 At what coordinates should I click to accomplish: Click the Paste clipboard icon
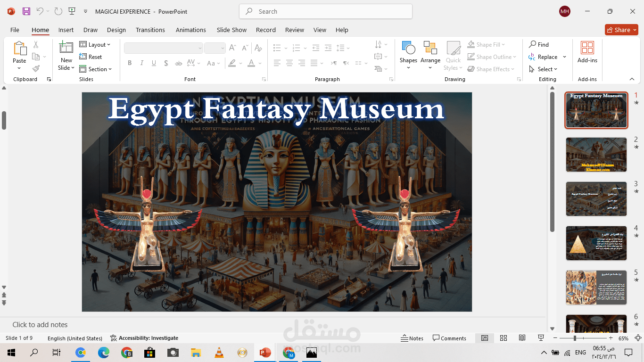click(19, 49)
